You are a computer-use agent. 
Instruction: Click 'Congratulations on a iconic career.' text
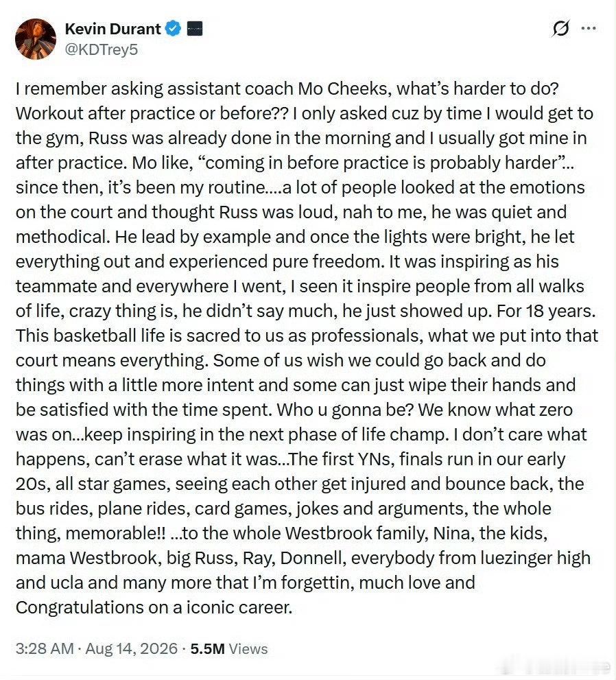[154, 607]
